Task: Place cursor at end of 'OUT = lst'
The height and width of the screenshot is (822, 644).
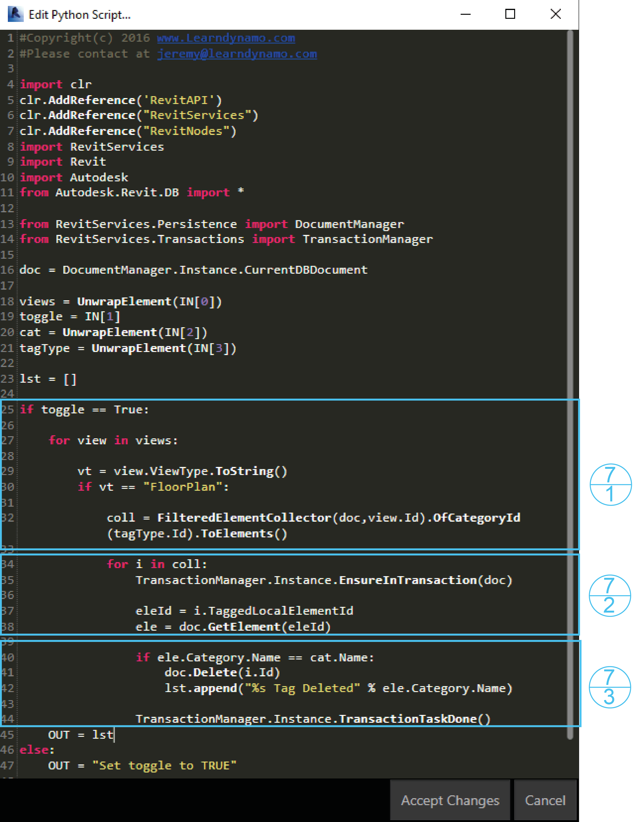Action: pos(113,735)
